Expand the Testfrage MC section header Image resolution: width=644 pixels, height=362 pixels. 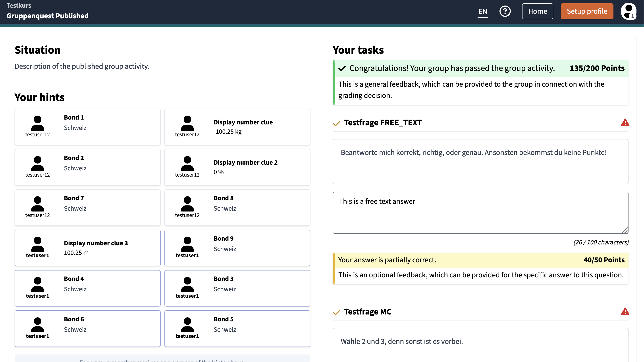tap(481, 312)
